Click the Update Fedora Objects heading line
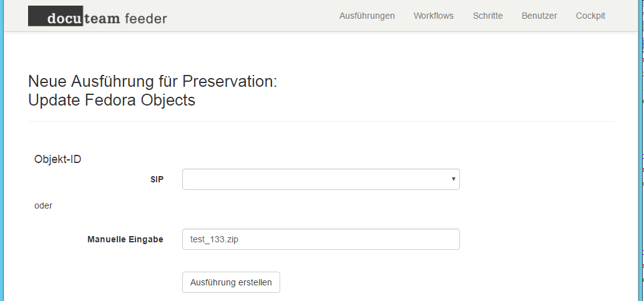This screenshot has width=644, height=301. coord(111,100)
